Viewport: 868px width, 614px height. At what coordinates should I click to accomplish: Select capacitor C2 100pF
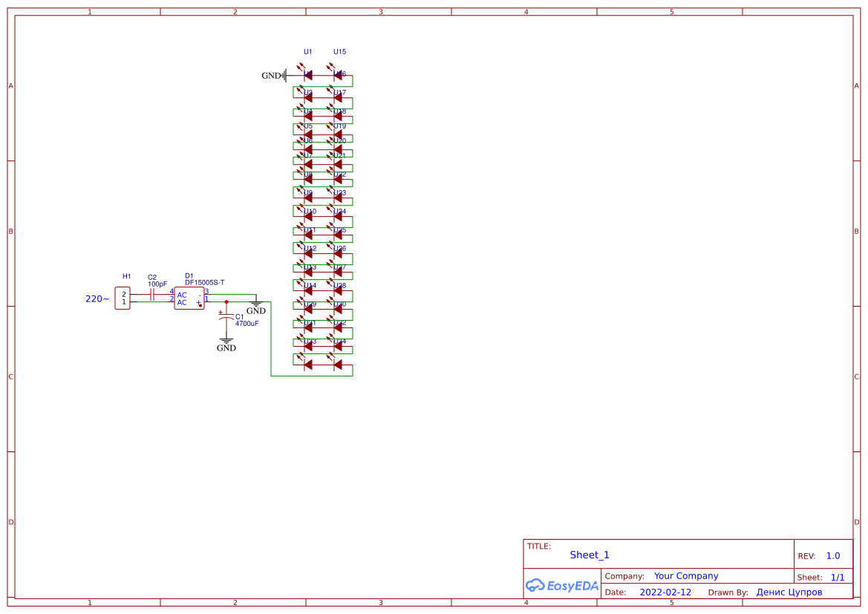coord(152,295)
